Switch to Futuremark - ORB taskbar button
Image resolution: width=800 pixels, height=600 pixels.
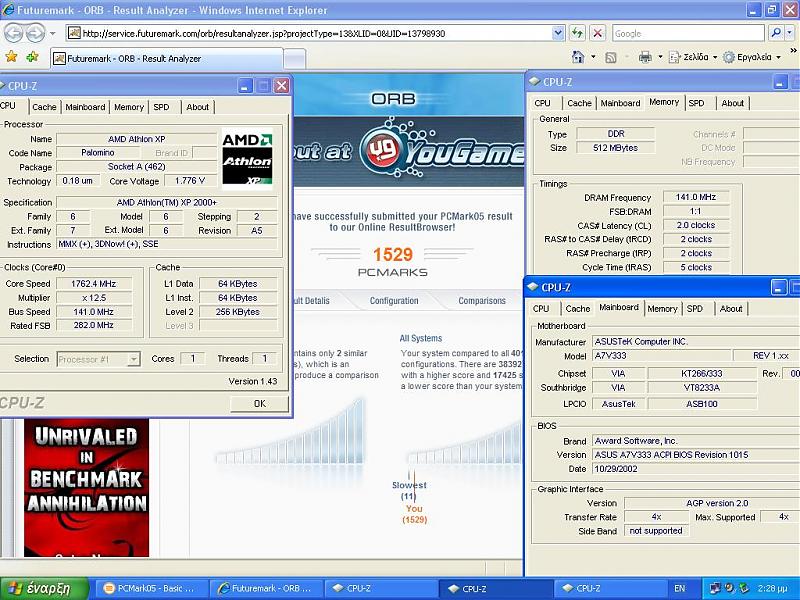[x=265, y=588]
